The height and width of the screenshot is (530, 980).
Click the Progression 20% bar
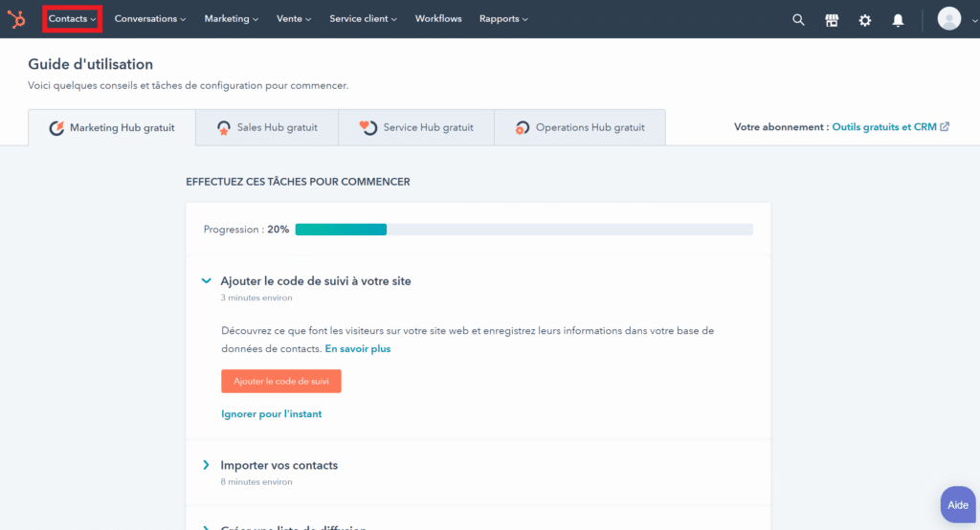[523, 230]
